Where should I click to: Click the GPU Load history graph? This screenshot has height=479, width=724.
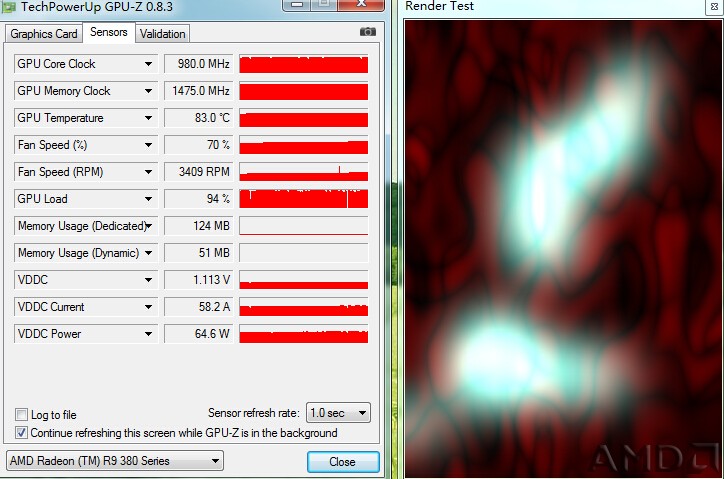pyautogui.click(x=304, y=199)
